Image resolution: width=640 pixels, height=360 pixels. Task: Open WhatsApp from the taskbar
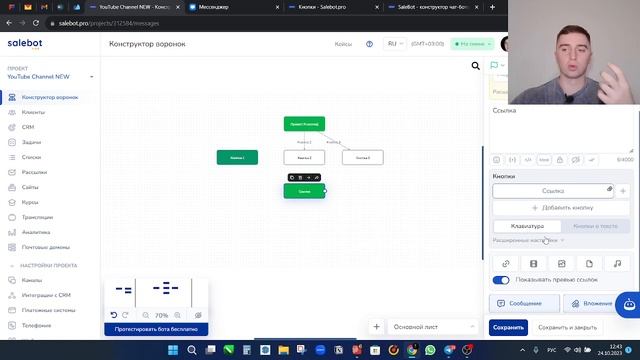coord(430,350)
